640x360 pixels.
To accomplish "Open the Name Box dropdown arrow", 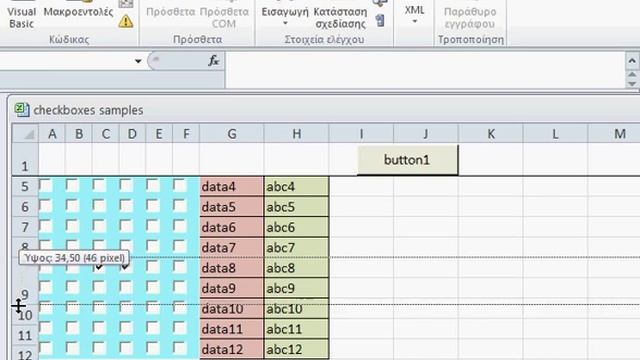I will click(138, 61).
